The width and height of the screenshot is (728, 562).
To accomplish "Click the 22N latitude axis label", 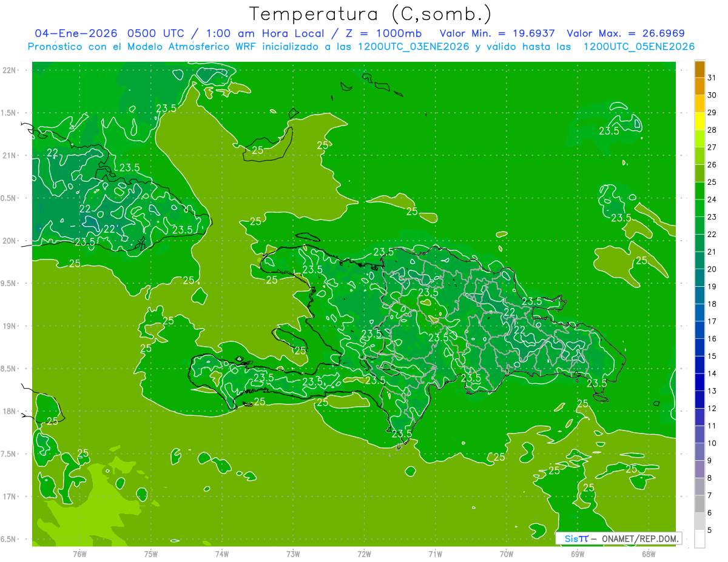I will (x=10, y=70).
